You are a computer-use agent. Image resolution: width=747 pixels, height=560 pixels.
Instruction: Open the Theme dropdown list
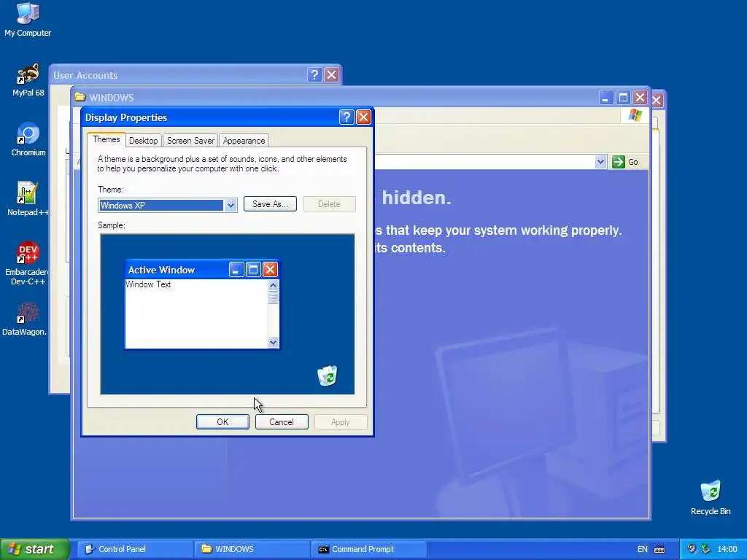pyautogui.click(x=231, y=205)
